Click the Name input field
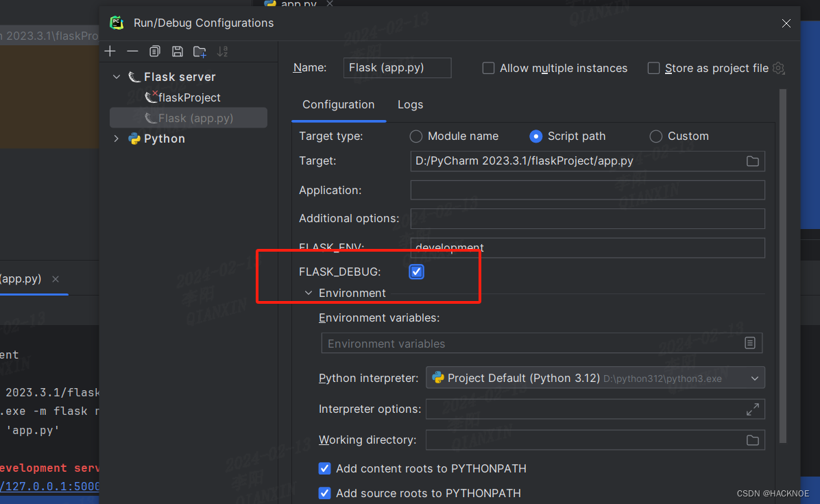The image size is (820, 504). coord(398,68)
